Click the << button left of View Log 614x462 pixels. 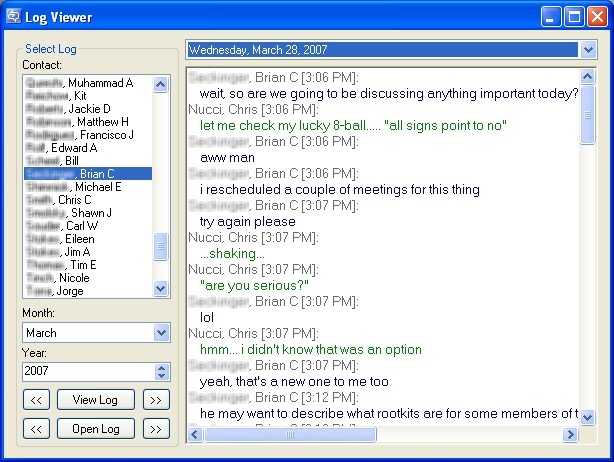(x=36, y=400)
